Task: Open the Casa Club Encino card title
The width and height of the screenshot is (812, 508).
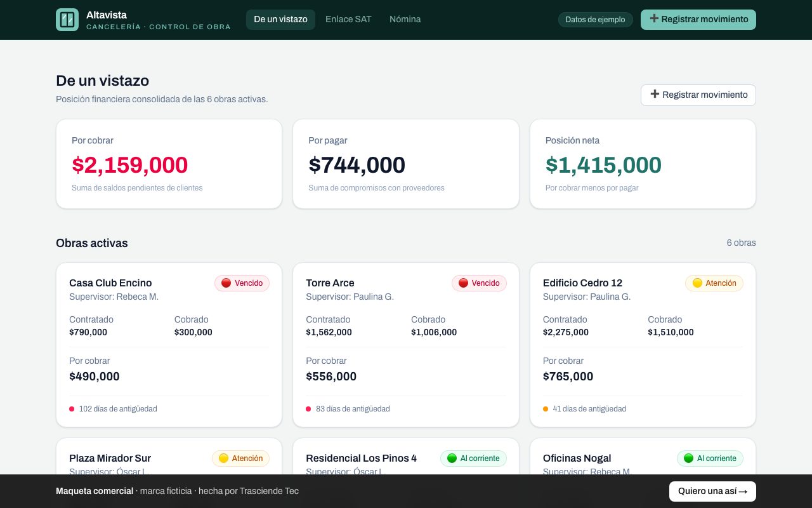Action: 110,283
